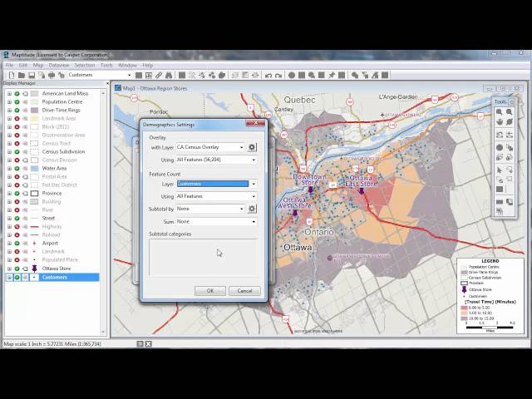
Task: Click the Display Manager scroll down arrow
Action: click(x=103, y=332)
